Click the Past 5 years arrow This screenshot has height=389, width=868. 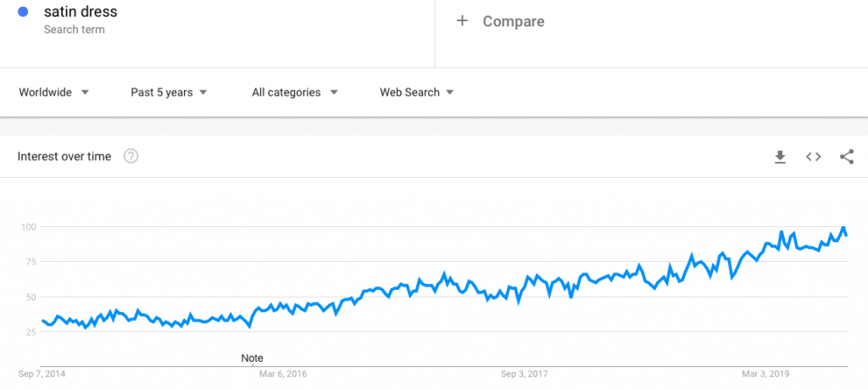click(x=203, y=92)
